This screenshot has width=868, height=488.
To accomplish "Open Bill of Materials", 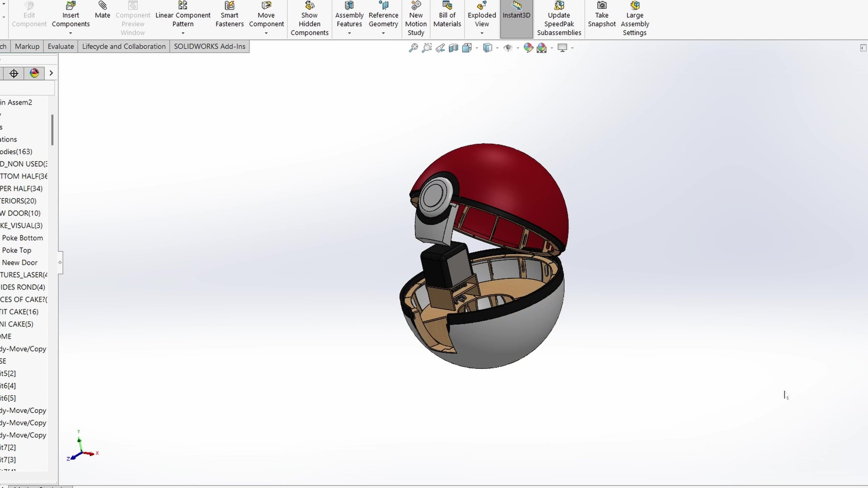I will pyautogui.click(x=447, y=15).
